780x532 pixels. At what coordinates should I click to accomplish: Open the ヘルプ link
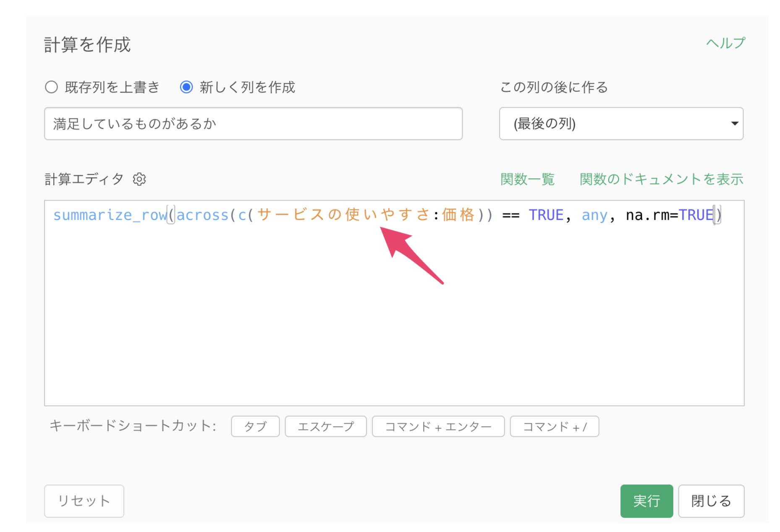[725, 43]
